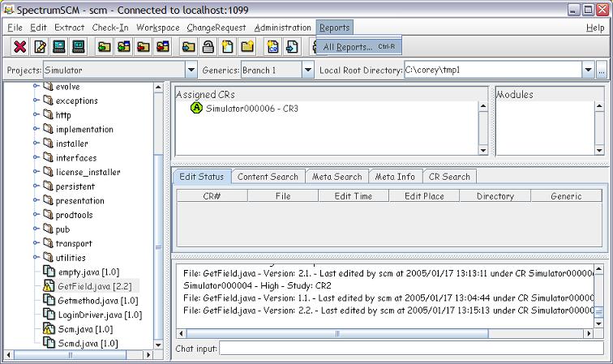The image size is (613, 364).
Task: Click the new CR document toolbar icon
Action: pos(273,47)
